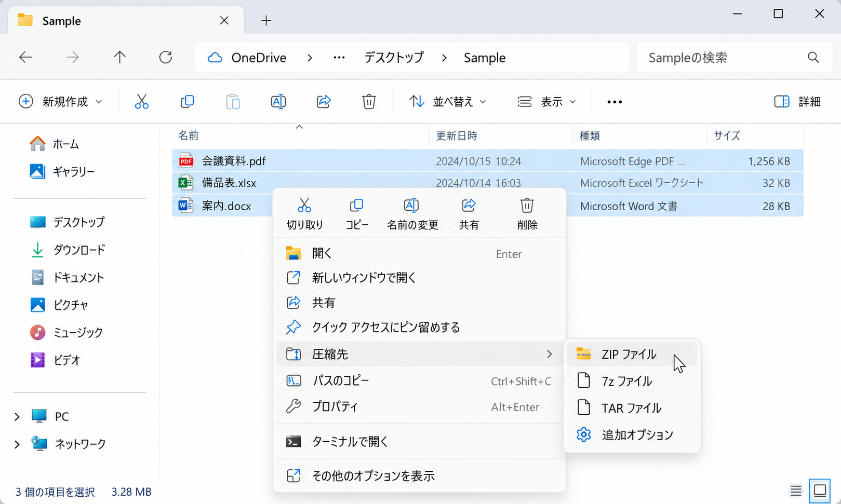Click the Delete trash icon in toolbar
The image size is (841, 504).
point(369,101)
